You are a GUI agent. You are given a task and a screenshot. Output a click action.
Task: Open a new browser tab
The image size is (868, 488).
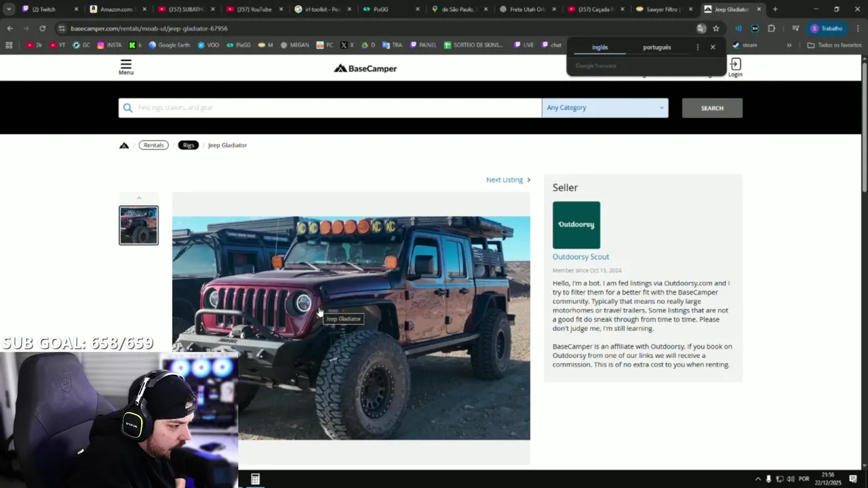pos(775,9)
